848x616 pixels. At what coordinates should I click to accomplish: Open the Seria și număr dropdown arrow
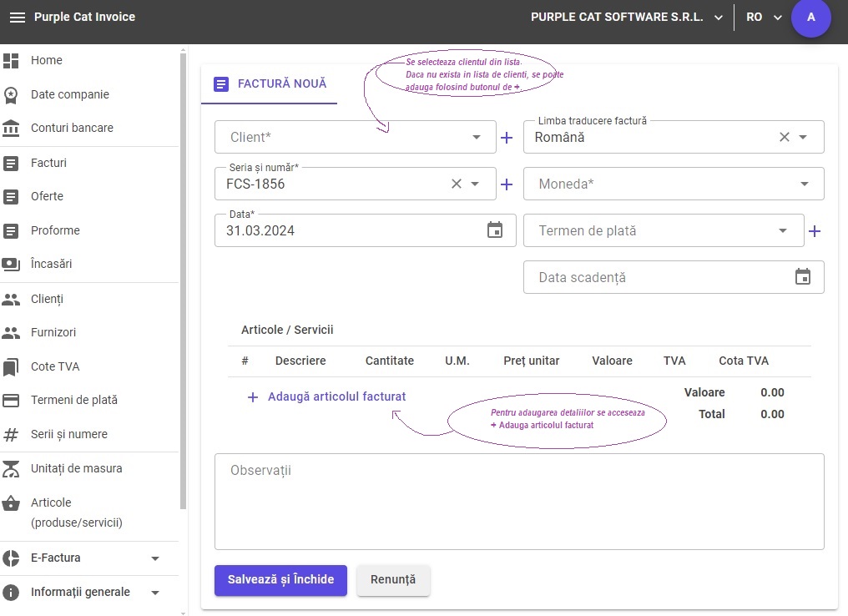click(475, 184)
